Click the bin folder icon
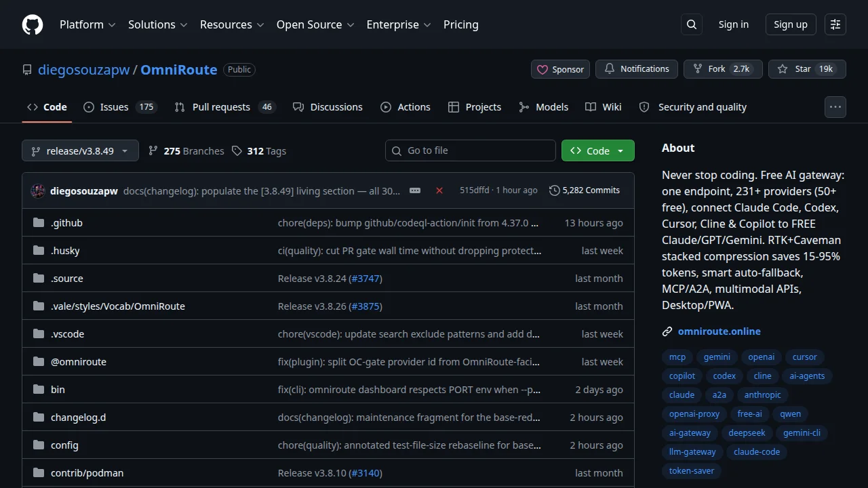The height and width of the screenshot is (488, 868). [x=39, y=390]
